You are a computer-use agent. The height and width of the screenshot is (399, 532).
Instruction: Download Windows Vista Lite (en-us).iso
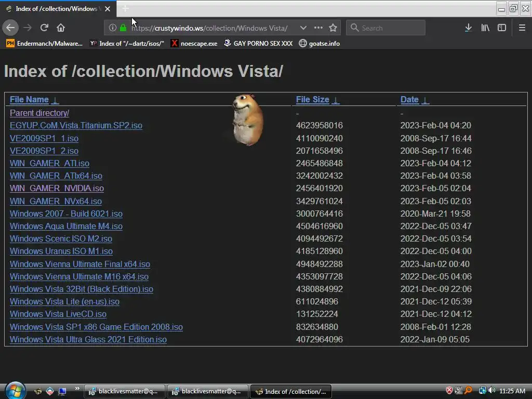coord(64,302)
